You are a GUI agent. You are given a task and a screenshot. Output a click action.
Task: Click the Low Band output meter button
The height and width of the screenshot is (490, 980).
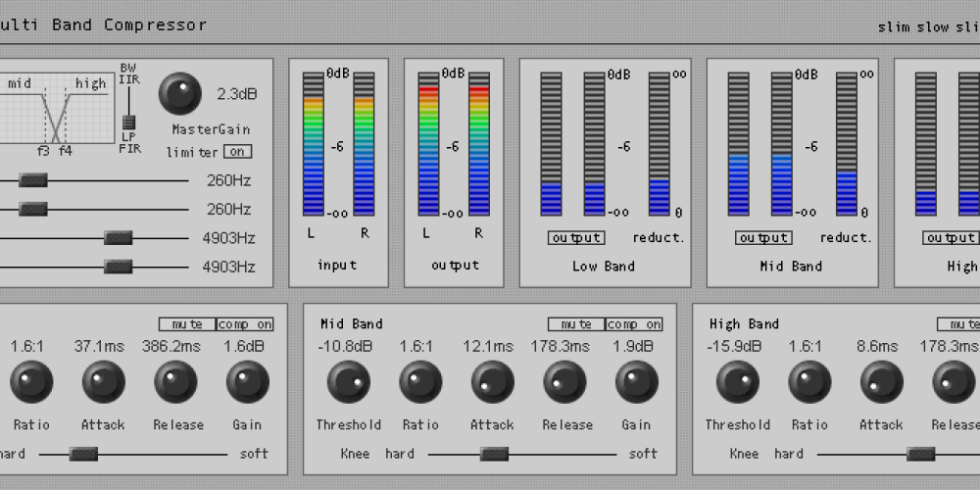click(x=576, y=238)
